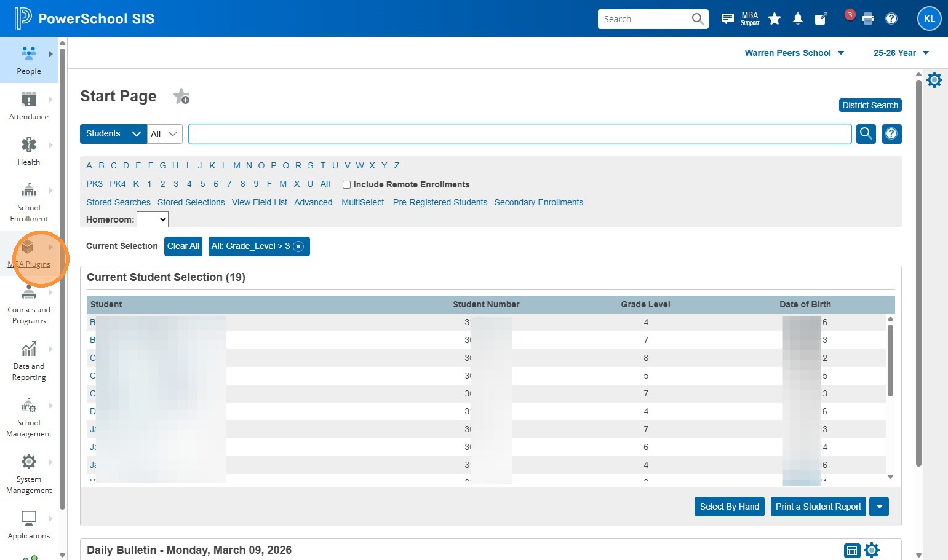Open School Management section
948x560 pixels.
[29, 417]
